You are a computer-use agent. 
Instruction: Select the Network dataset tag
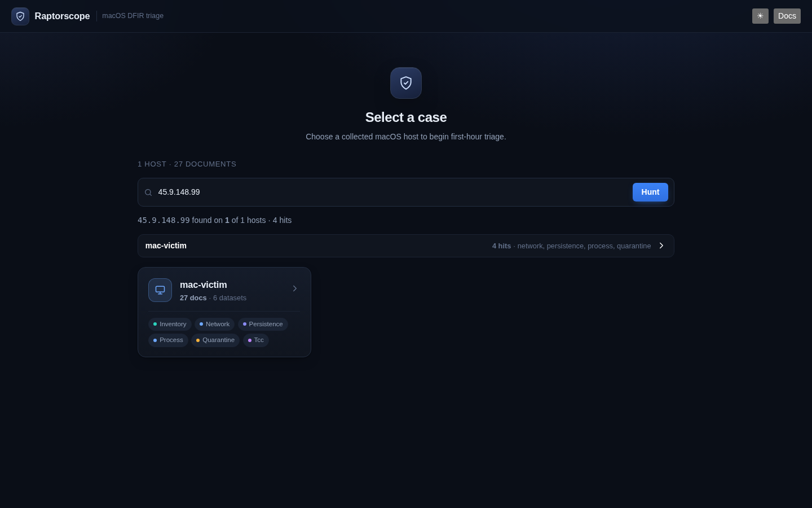[214, 324]
